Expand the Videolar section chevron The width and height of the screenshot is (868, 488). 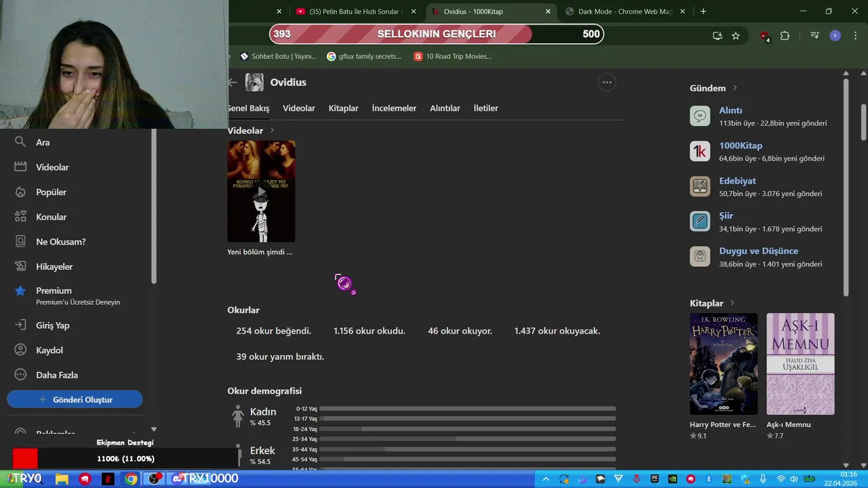point(272,130)
